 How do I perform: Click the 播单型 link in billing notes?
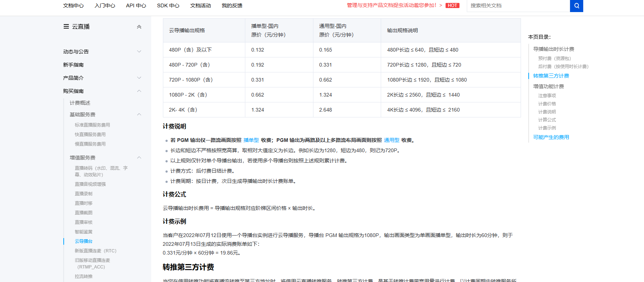[x=251, y=140]
